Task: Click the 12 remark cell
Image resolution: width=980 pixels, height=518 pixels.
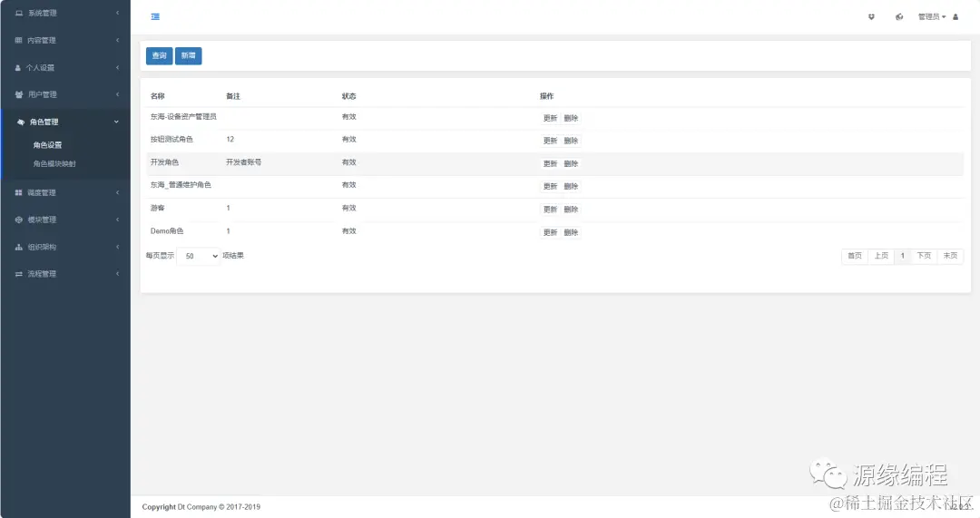Action: coord(230,140)
